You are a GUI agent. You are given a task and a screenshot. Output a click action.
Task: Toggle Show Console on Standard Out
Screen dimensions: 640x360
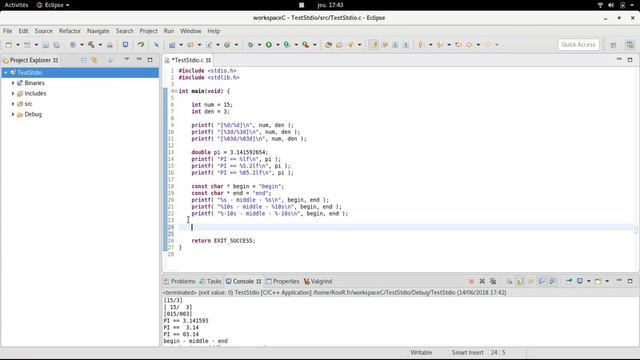[541, 281]
